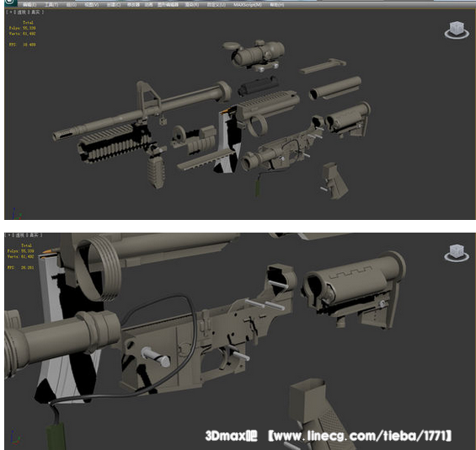Open the 渲染(R) Rendering menu
The width and height of the screenshot is (476, 450).
pyautogui.click(x=192, y=4)
